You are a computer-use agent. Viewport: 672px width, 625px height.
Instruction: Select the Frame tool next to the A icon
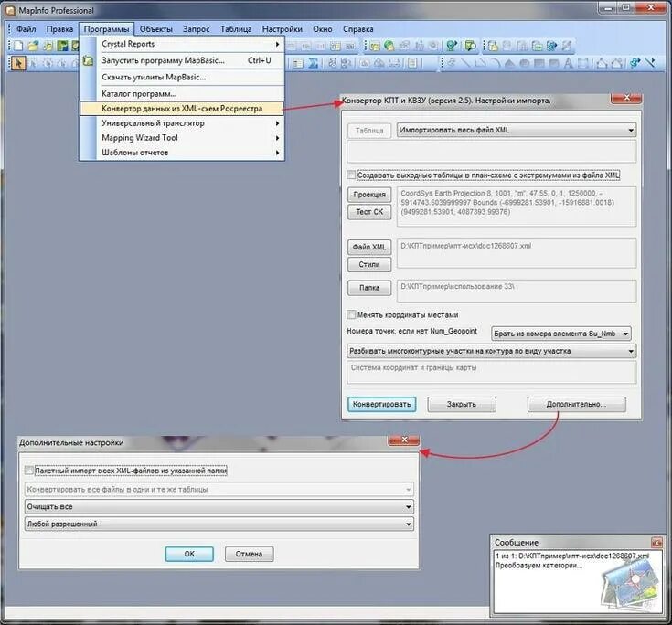582,63
